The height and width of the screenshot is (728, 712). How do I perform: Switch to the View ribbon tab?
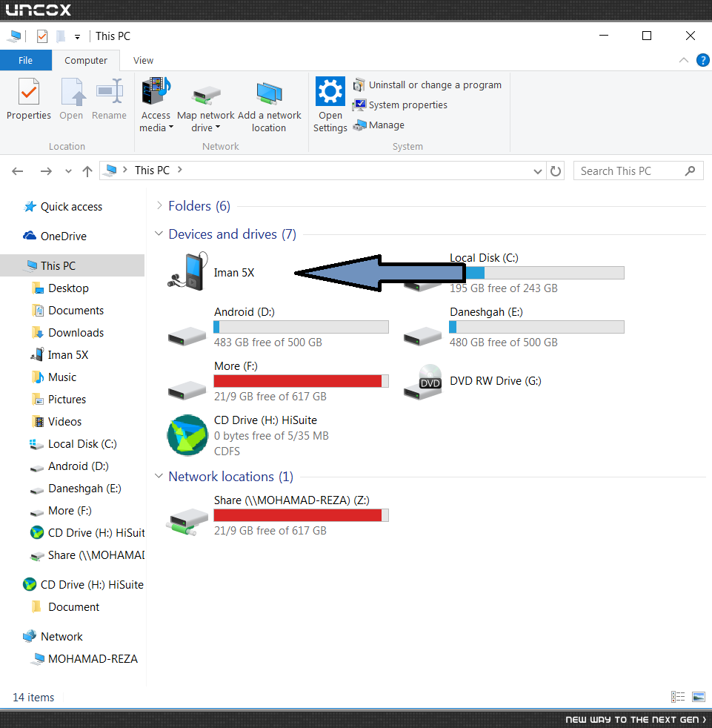143,60
